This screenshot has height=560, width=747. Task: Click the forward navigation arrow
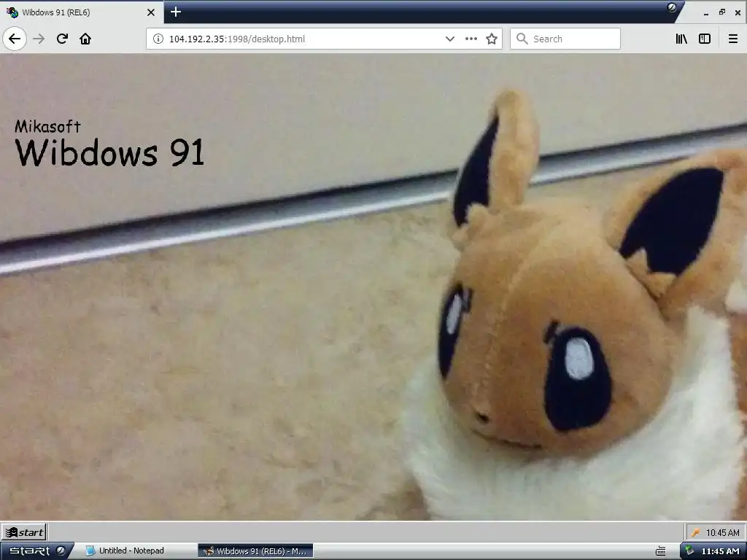[39, 39]
